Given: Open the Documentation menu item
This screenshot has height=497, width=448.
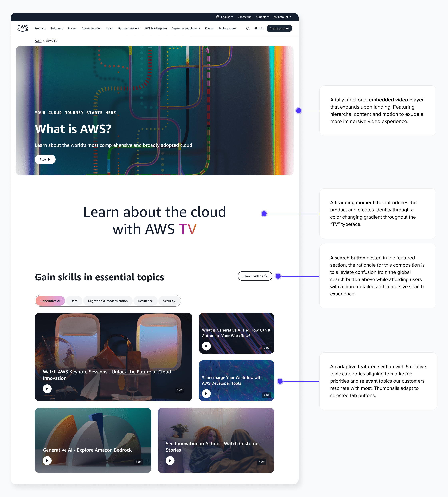Looking at the screenshot, I should pyautogui.click(x=91, y=29).
